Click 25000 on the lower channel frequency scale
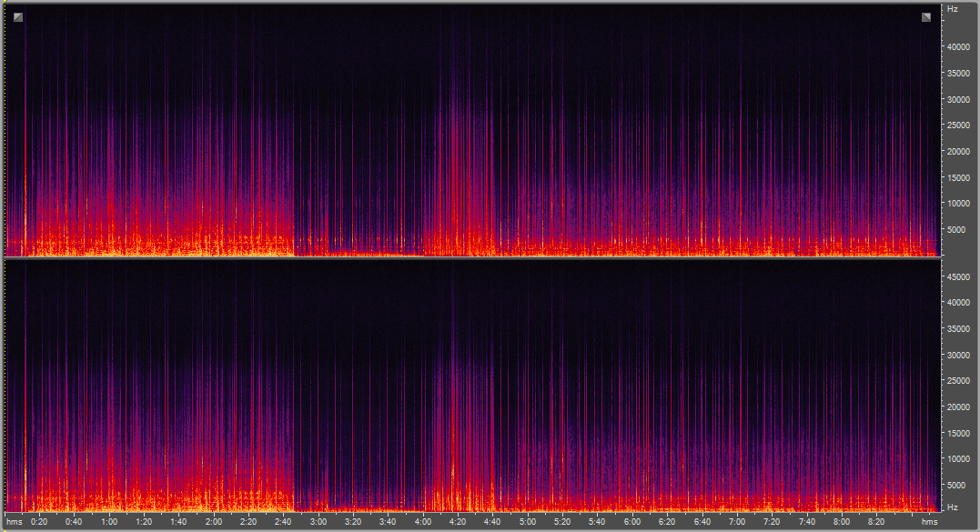Screen dimensions: 980x532 point(959,380)
